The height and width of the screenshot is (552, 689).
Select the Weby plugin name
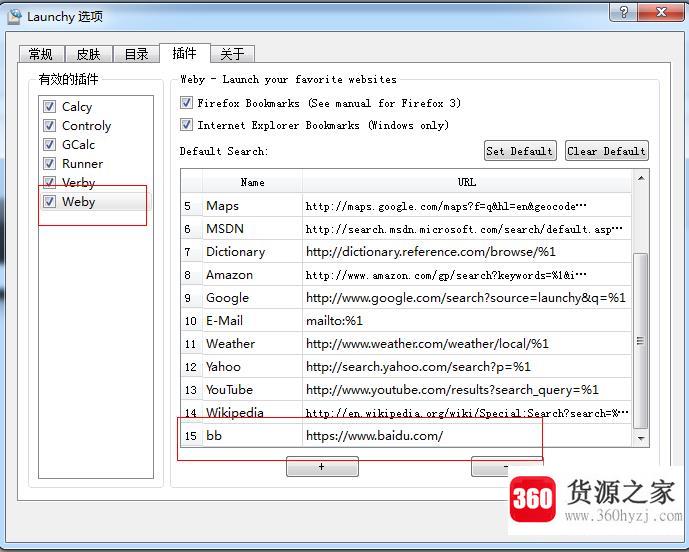[x=78, y=202]
